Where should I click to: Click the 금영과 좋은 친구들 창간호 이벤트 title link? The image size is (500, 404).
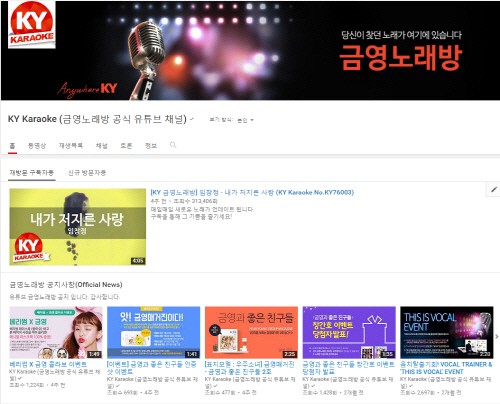click(348, 368)
